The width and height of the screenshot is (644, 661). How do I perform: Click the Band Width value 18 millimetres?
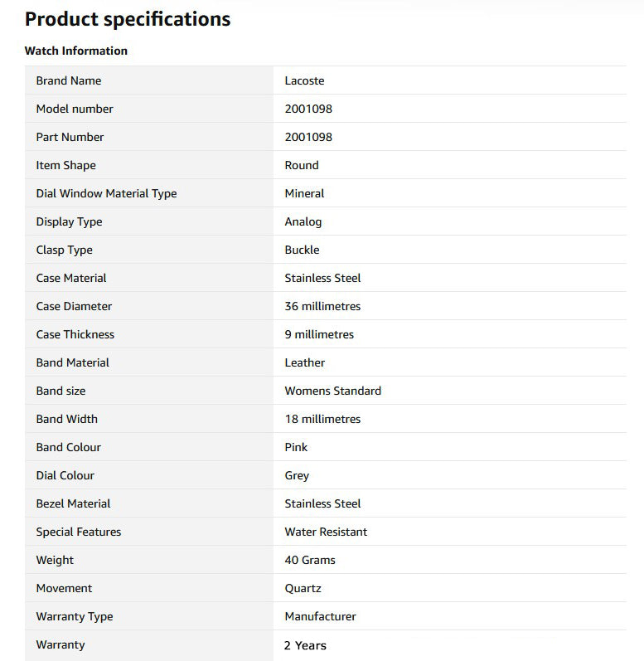(322, 419)
